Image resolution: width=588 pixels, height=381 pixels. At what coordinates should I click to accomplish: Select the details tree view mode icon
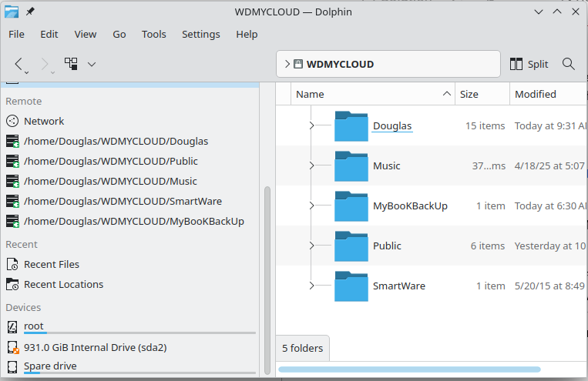click(x=71, y=64)
